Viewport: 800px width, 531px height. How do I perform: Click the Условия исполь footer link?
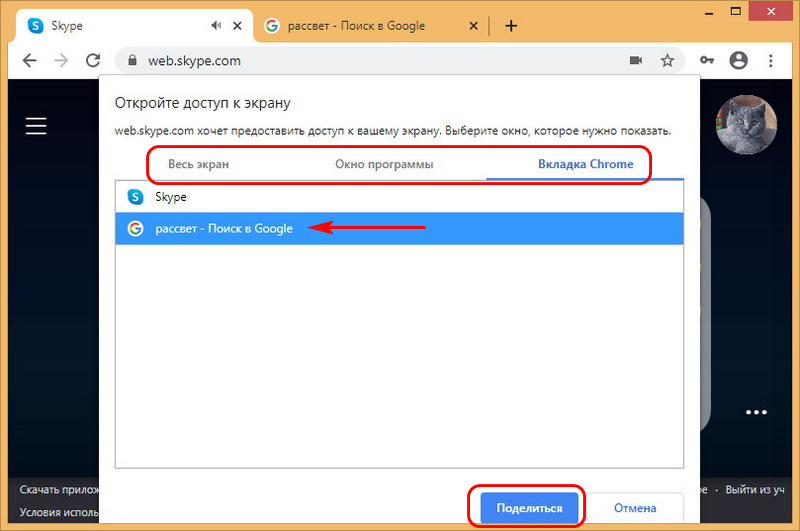[59, 512]
